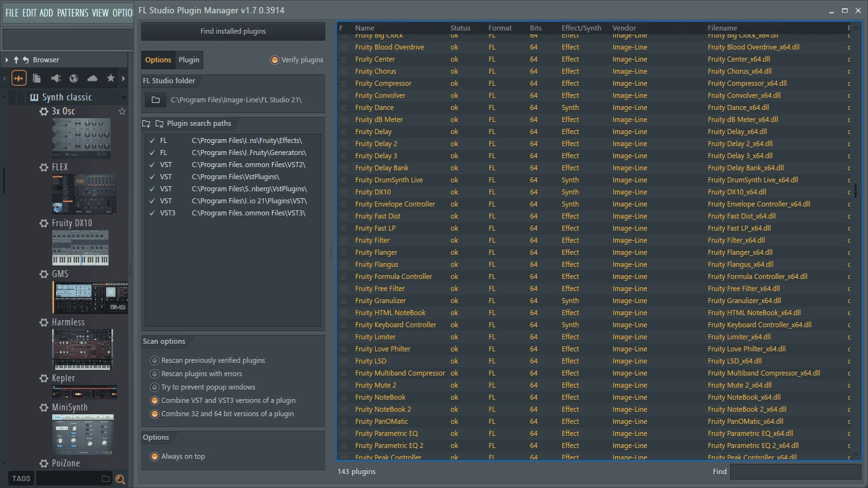
Task: Uncheck the Fruity\Generators search path
Action: pos(152,152)
